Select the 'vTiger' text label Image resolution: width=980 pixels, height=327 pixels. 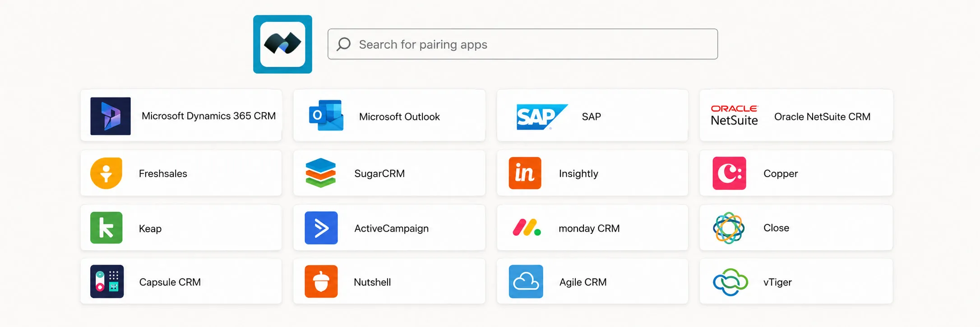[x=777, y=282]
